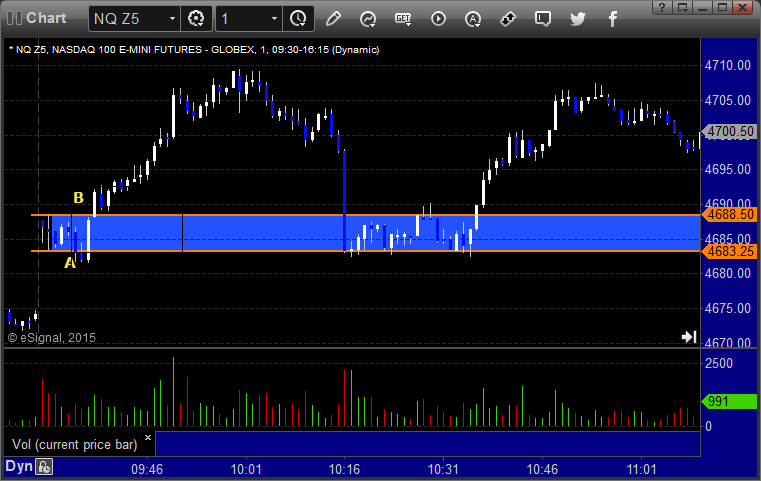This screenshot has width=761, height=481.
Task: Click the 10:46 time axis label
Action: coord(542,469)
